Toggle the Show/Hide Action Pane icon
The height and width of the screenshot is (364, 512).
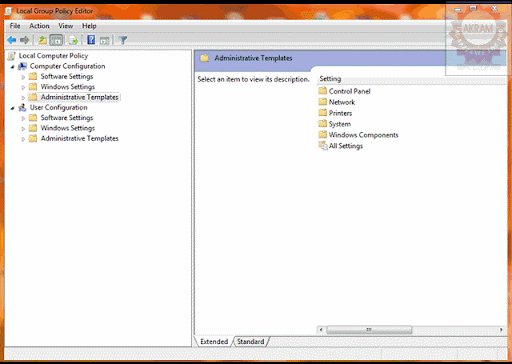coord(105,40)
